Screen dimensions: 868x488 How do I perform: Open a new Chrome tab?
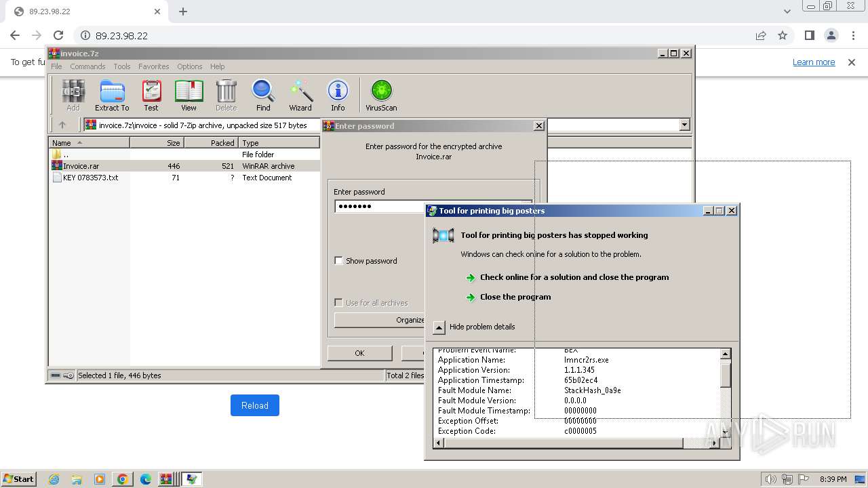[183, 12]
